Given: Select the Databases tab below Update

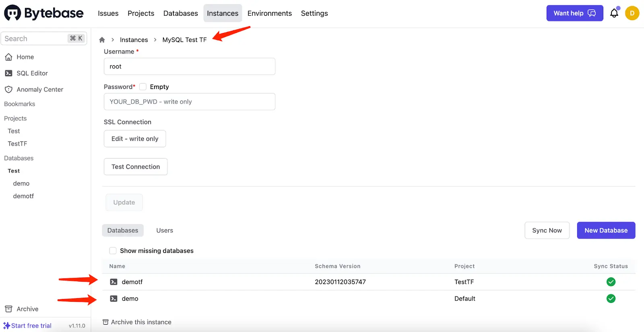Looking at the screenshot, I should 123,230.
